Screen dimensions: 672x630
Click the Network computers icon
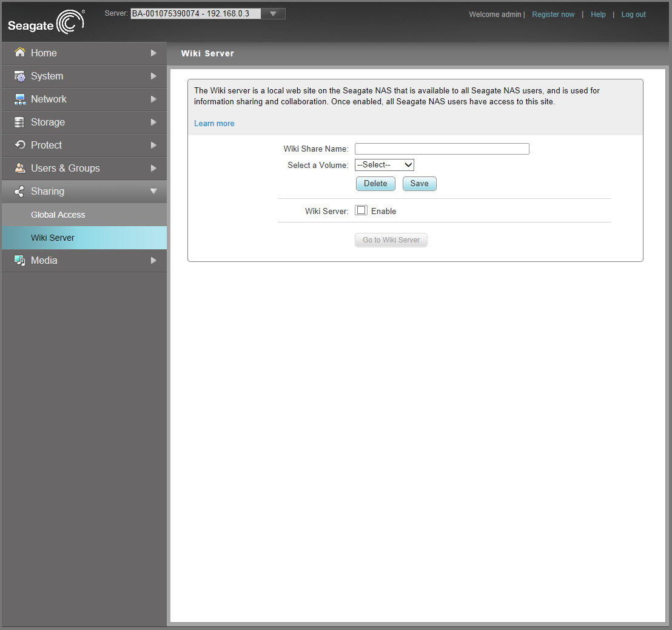(x=20, y=99)
